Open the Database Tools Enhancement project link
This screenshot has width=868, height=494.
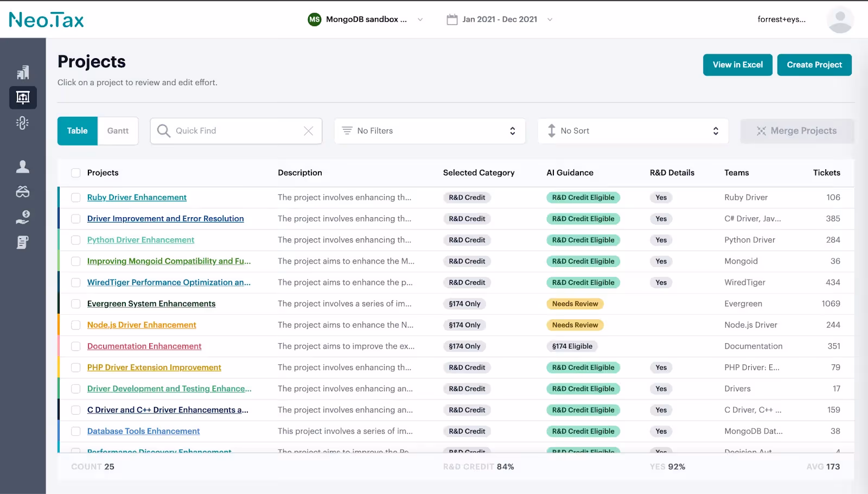[143, 432]
